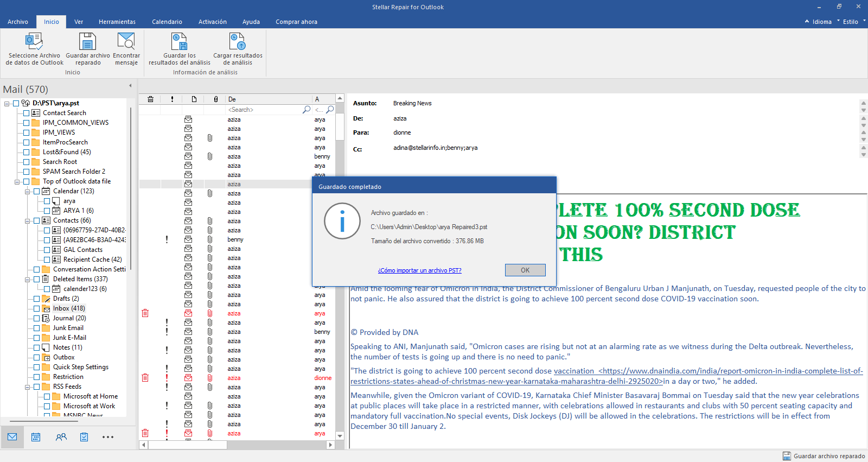Image resolution: width=868 pixels, height=462 pixels.
Task: Click OK in Guardado completado dialog
Action: point(525,270)
